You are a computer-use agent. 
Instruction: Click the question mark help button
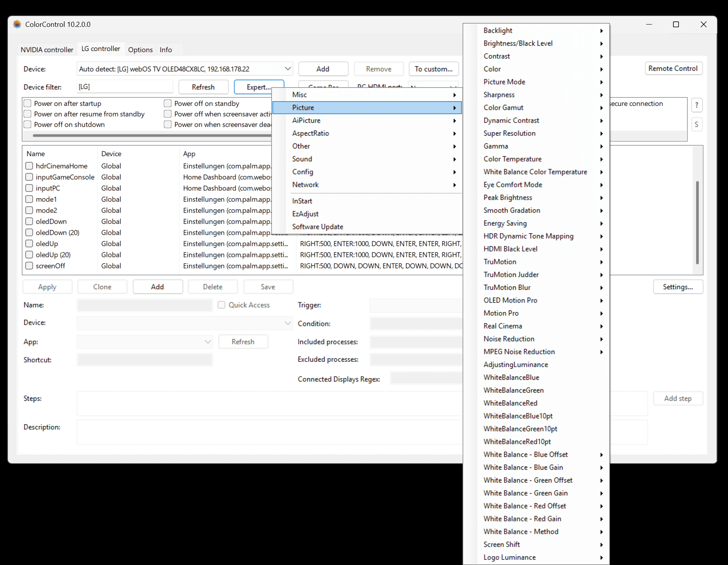coord(696,105)
